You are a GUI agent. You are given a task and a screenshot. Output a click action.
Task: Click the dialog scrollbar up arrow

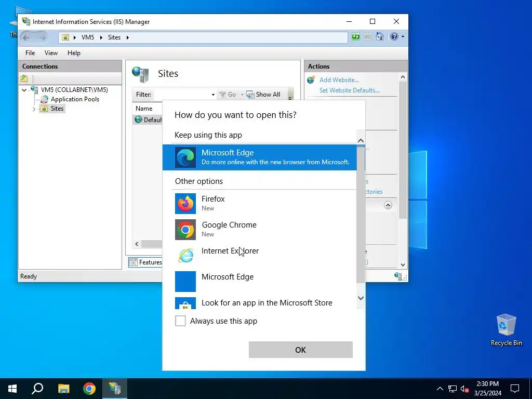coord(361,140)
